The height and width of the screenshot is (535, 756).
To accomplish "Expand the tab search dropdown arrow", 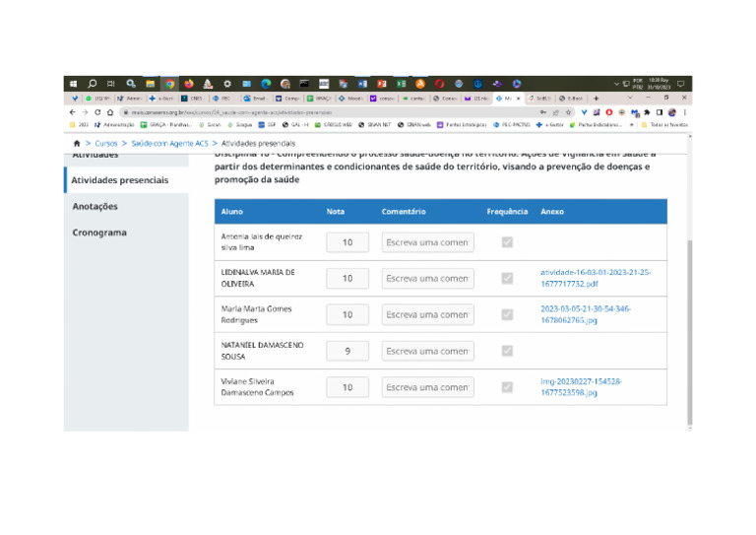I will pos(630,99).
